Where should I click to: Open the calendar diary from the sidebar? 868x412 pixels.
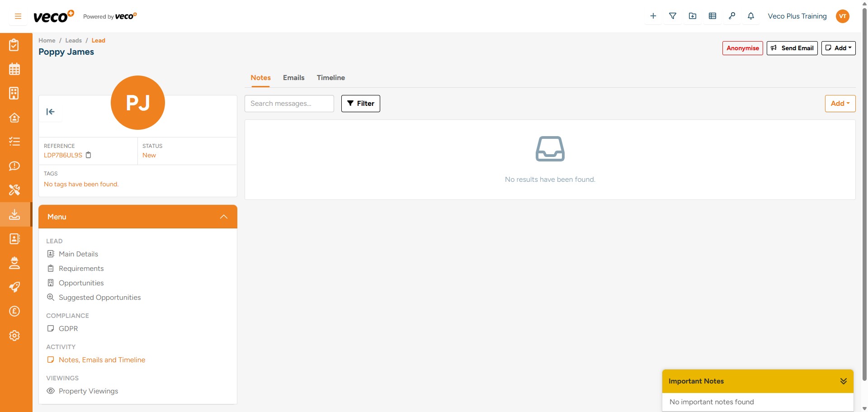(x=14, y=69)
